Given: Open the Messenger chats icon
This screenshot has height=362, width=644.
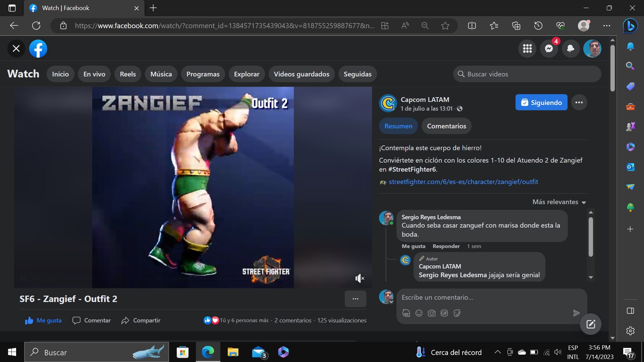Looking at the screenshot, I should pos(549,49).
